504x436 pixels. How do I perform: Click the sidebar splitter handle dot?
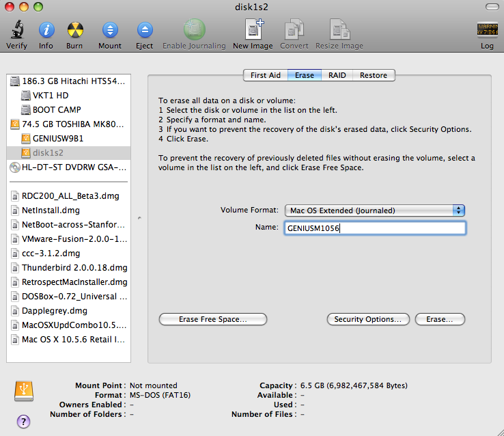click(x=139, y=218)
